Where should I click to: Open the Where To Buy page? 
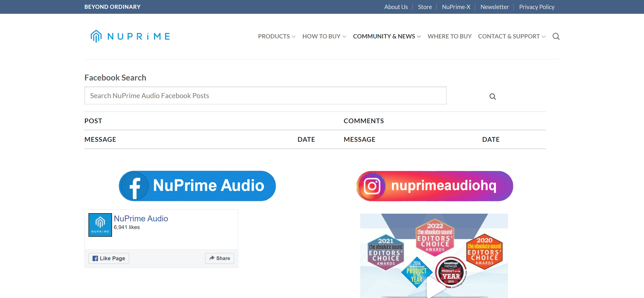point(449,36)
